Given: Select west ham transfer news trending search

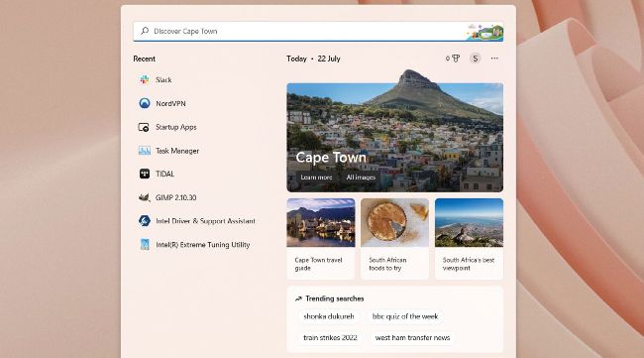Looking at the screenshot, I should (412, 338).
